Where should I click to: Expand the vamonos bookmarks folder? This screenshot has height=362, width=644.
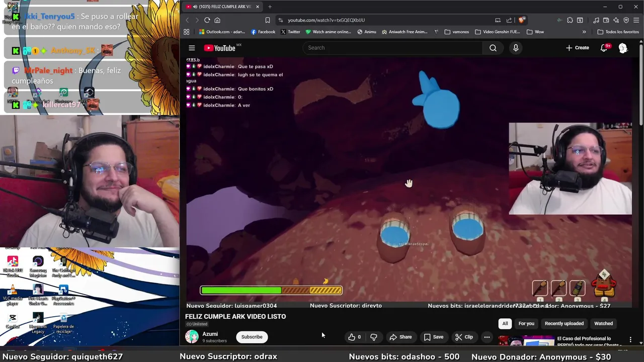pyautogui.click(x=457, y=32)
